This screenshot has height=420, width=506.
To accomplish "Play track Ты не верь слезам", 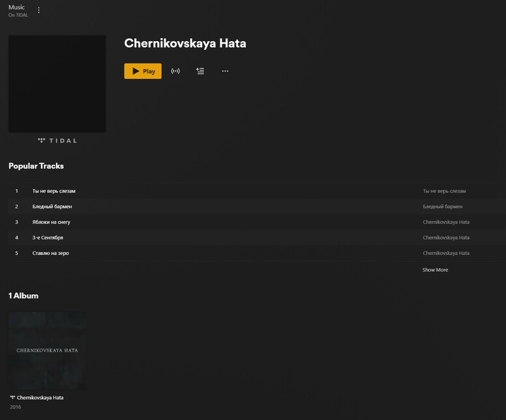I will point(54,191).
